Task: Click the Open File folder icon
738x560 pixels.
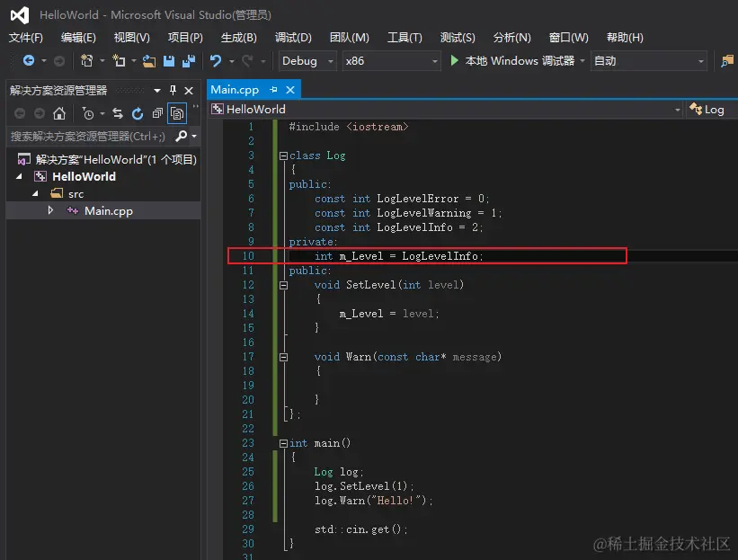Action: (149, 61)
